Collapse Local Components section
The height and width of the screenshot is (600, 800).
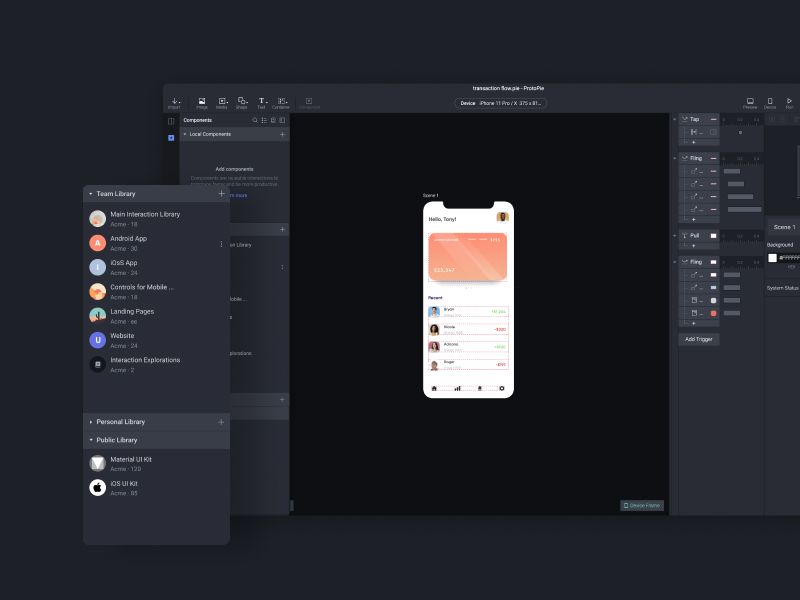185,134
